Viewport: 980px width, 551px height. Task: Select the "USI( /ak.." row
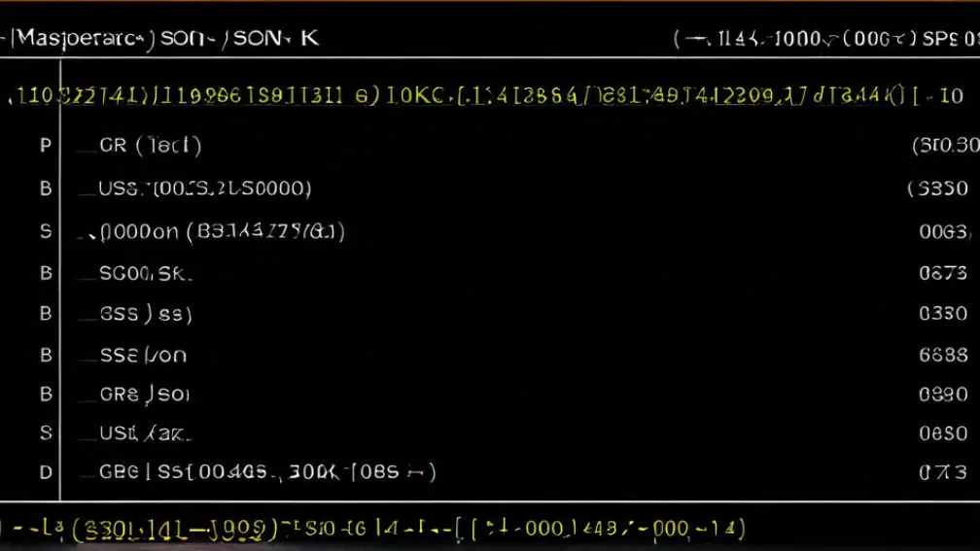[145, 433]
